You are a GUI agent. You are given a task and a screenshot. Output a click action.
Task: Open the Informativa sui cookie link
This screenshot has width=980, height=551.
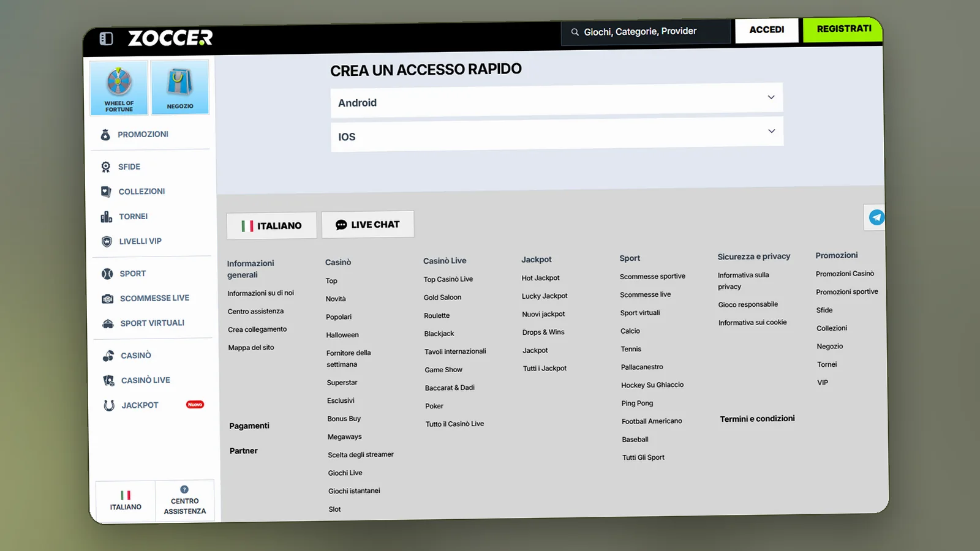tap(752, 323)
